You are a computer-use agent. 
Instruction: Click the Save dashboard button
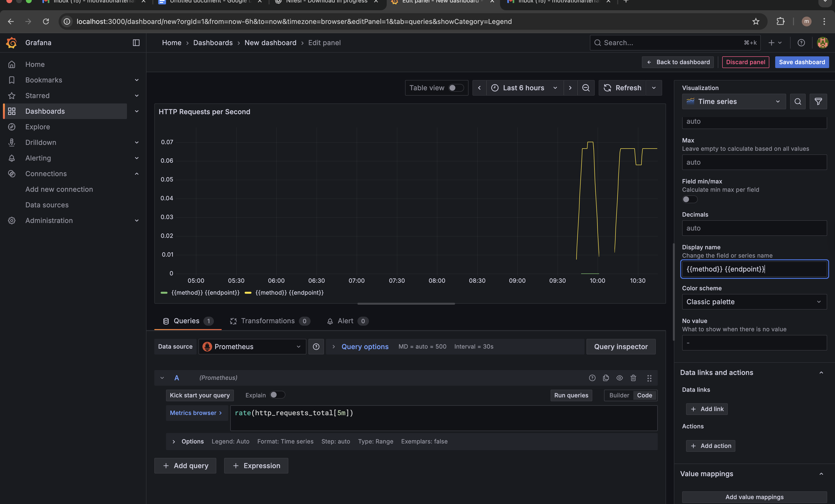[802, 62]
